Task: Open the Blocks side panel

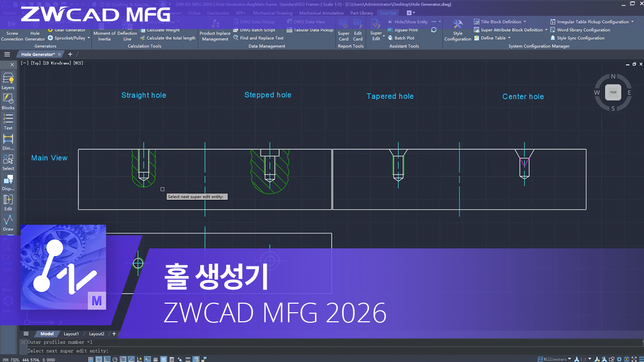Action: (x=8, y=101)
